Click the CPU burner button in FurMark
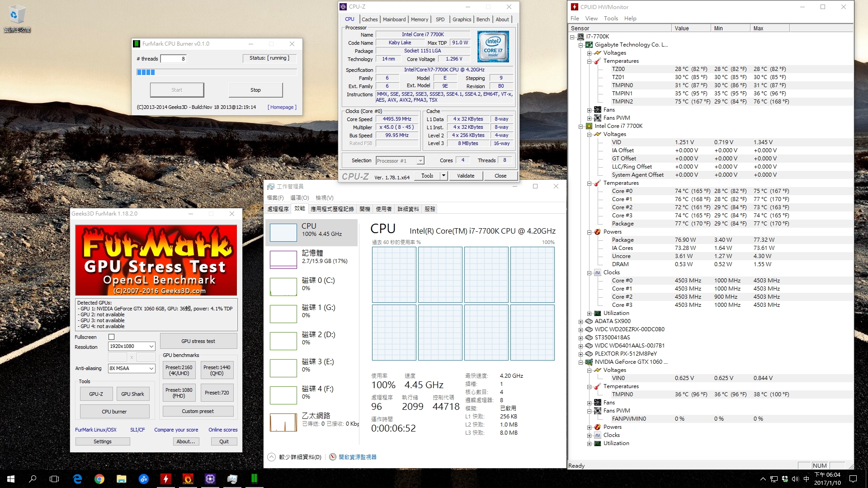This screenshot has height=488, width=868. click(114, 412)
